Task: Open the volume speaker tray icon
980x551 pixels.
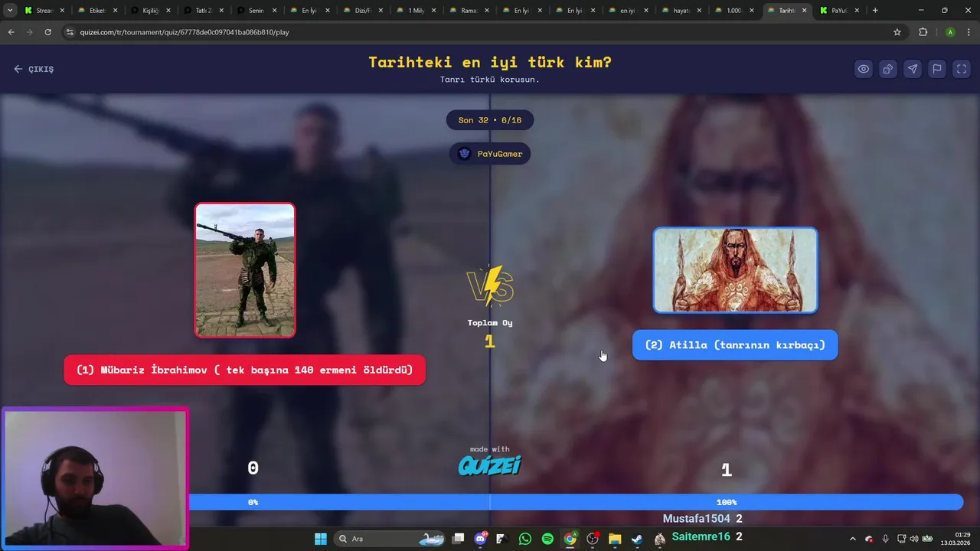Action: (x=913, y=539)
